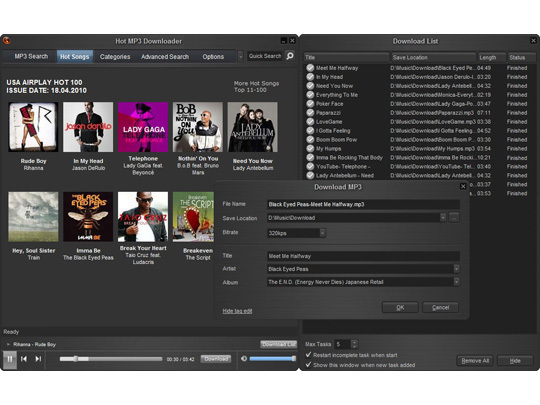Toggle Show this window when new task added

[x=309, y=364]
